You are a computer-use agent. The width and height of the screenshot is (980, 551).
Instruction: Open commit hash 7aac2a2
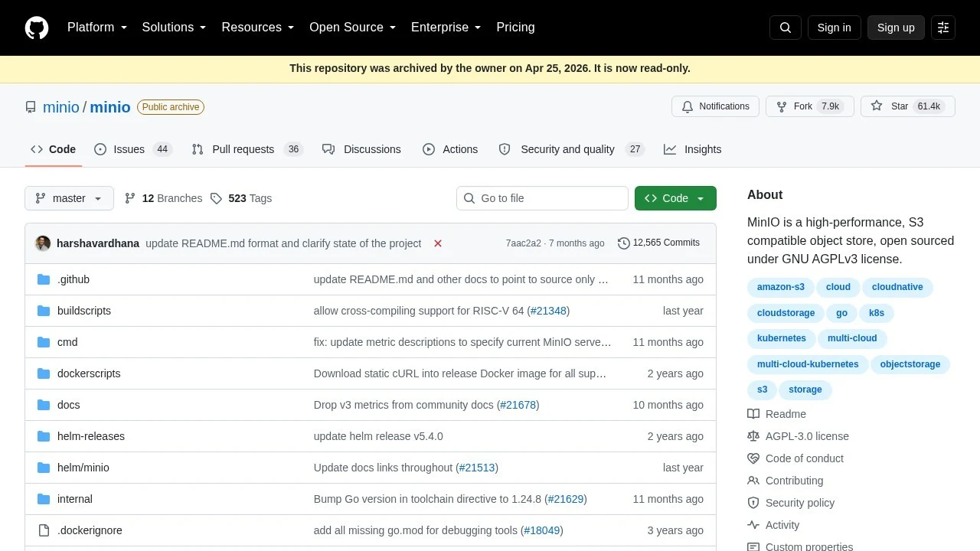tap(524, 243)
